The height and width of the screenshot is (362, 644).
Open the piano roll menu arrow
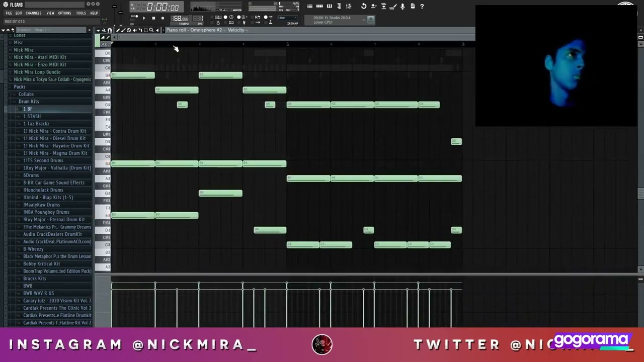98,30
